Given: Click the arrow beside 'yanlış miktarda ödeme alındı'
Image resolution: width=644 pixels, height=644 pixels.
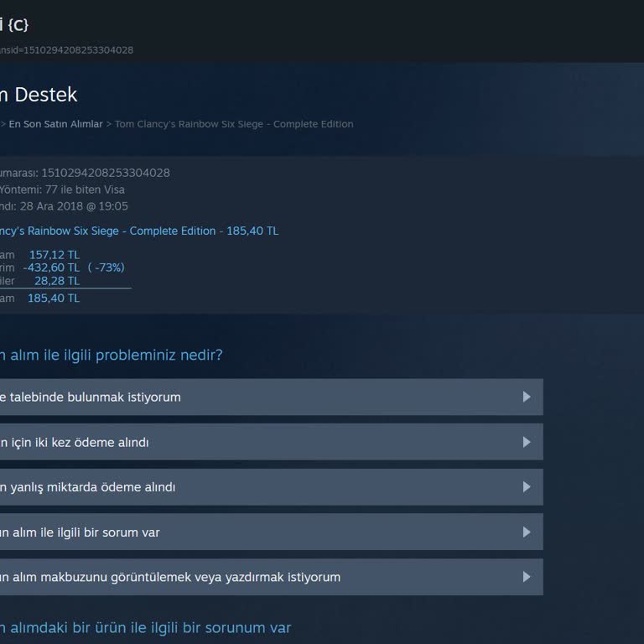Looking at the screenshot, I should click(x=527, y=487).
